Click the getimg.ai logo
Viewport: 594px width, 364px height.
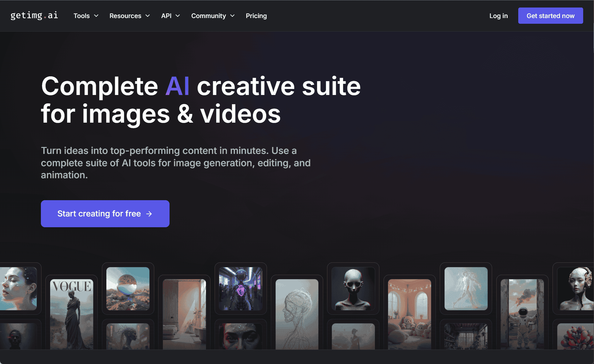[34, 15]
